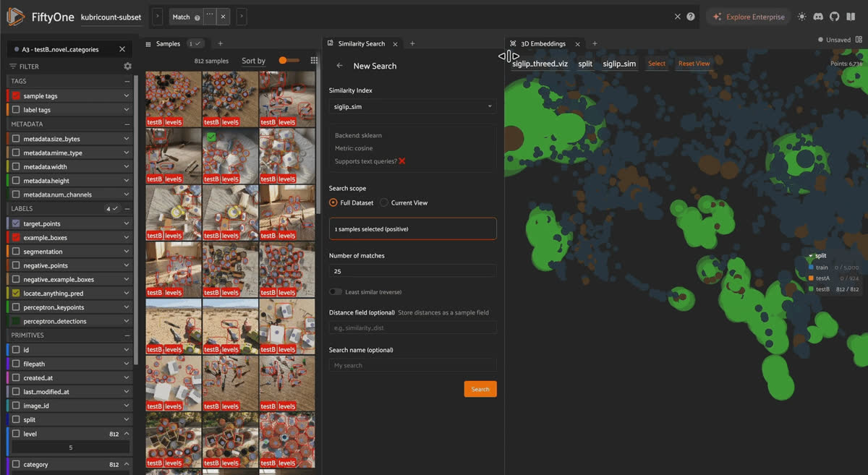Uncheck the sample tags checkbox
Viewport: 868px width, 475px height.
16,95
